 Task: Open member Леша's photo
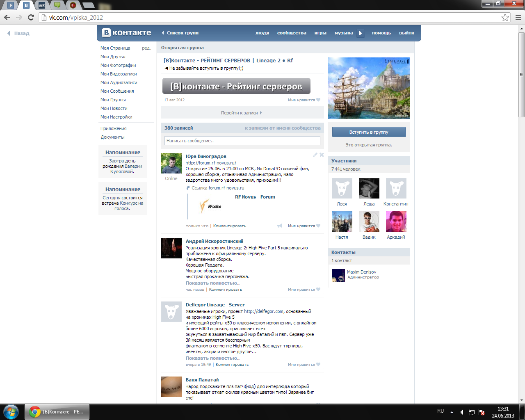(369, 188)
